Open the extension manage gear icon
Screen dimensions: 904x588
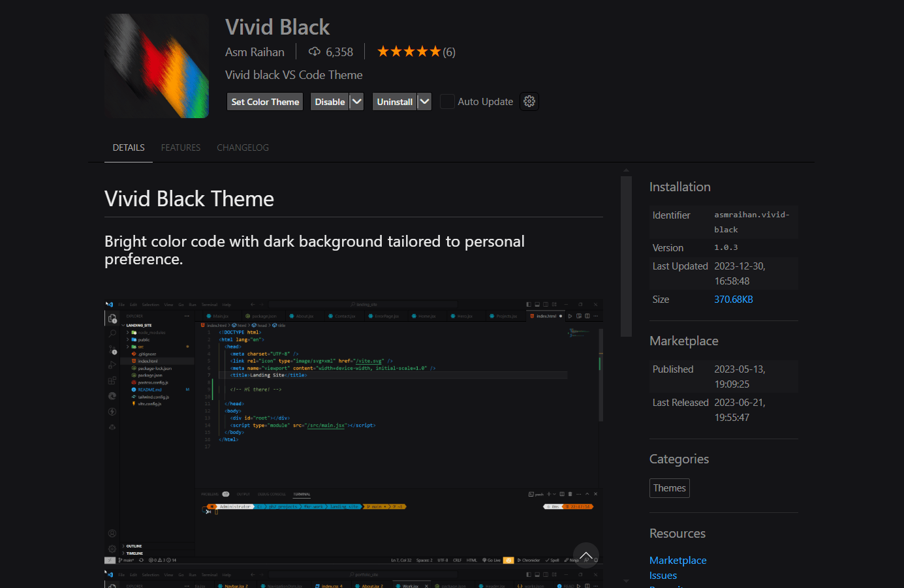(529, 101)
